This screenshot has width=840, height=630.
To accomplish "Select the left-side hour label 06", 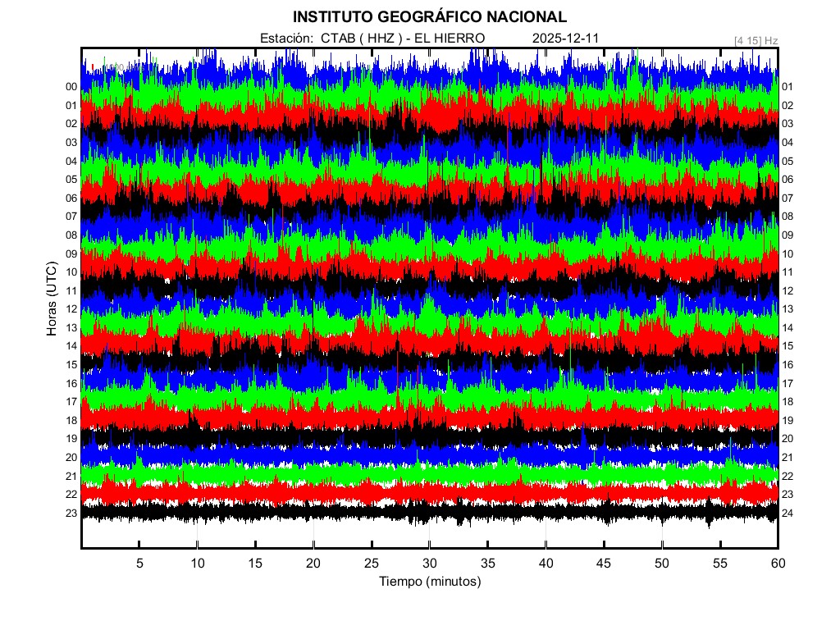I will tap(71, 199).
